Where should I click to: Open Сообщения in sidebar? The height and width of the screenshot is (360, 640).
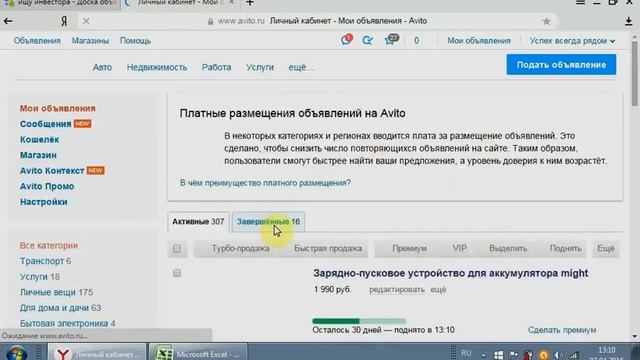tap(46, 124)
